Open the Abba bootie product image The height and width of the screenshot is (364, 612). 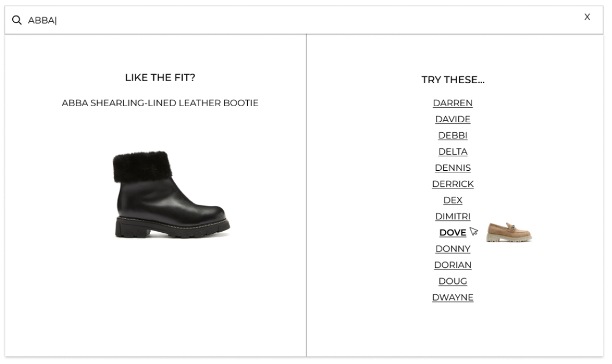(x=171, y=194)
